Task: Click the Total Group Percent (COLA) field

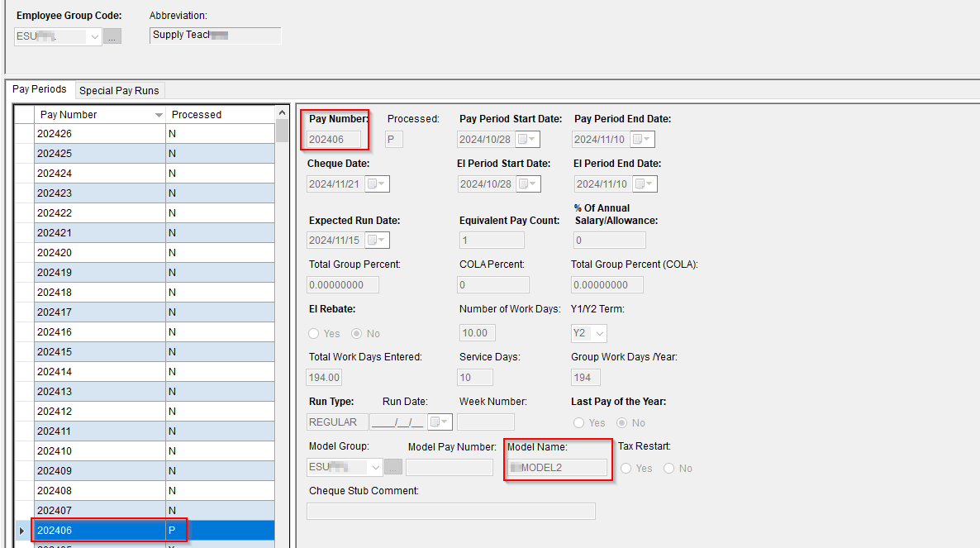Action: pos(607,285)
